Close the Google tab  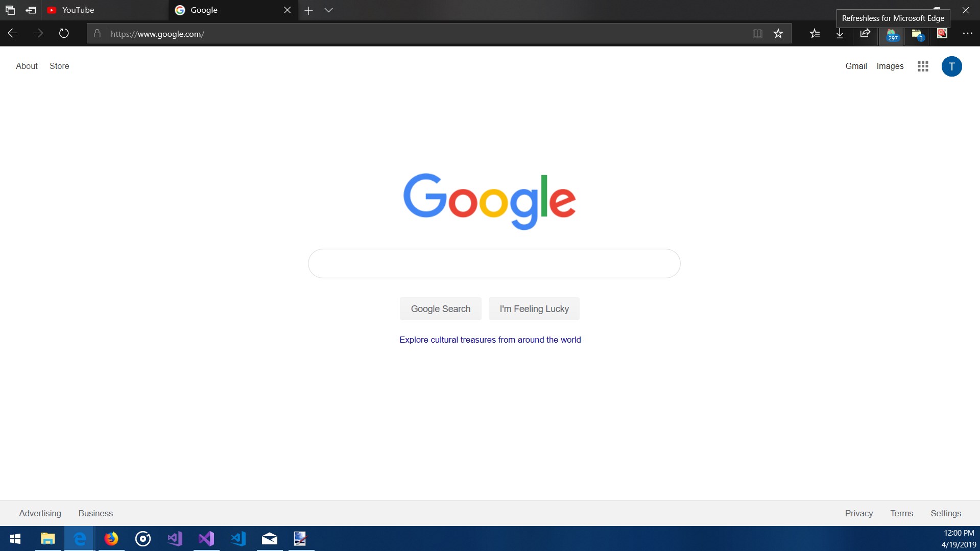(288, 10)
